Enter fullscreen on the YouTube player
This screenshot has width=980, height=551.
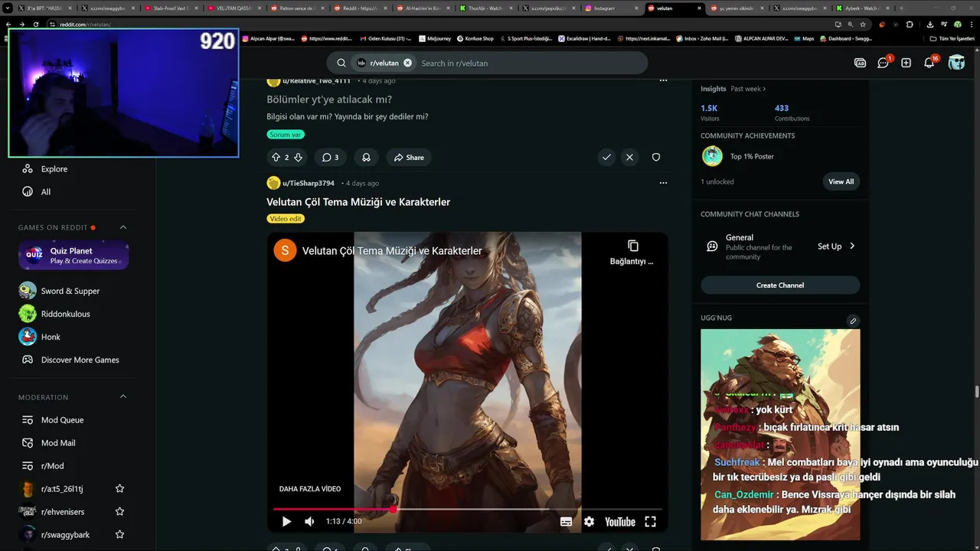[x=650, y=521]
